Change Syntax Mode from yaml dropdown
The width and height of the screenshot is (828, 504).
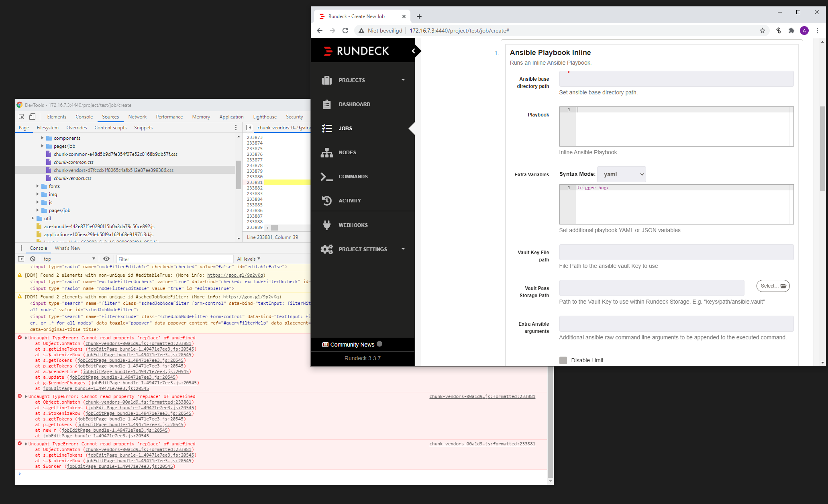622,174
